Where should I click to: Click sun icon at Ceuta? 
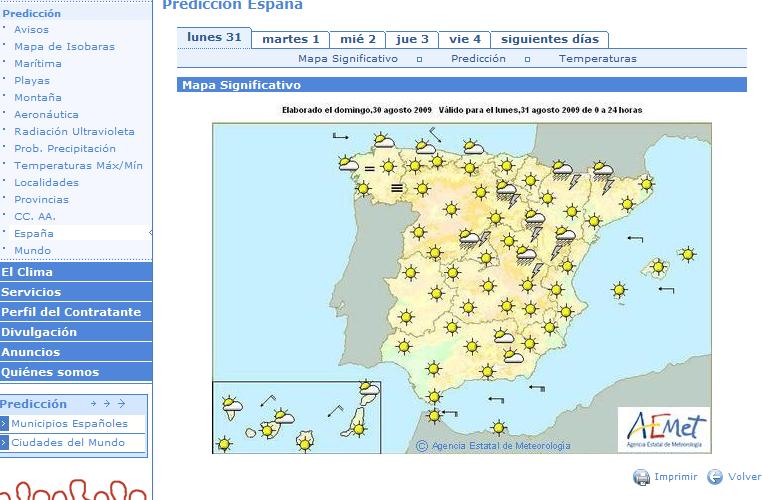click(x=434, y=416)
